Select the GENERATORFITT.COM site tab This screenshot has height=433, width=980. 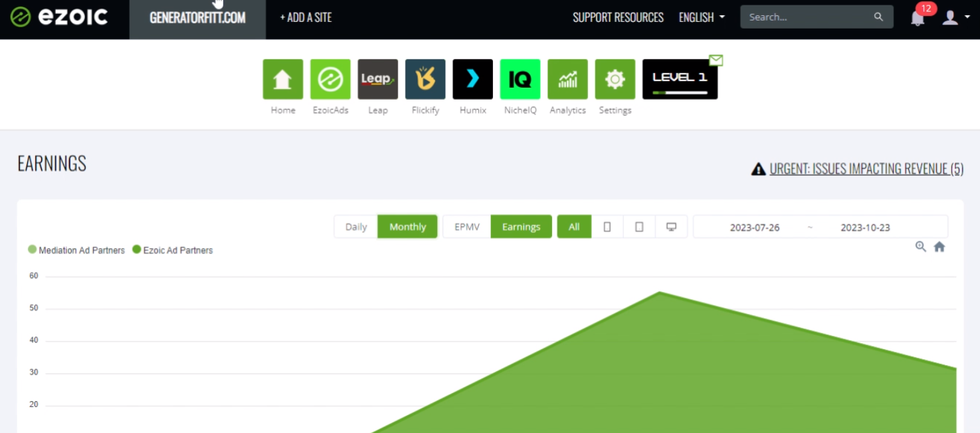point(197,19)
